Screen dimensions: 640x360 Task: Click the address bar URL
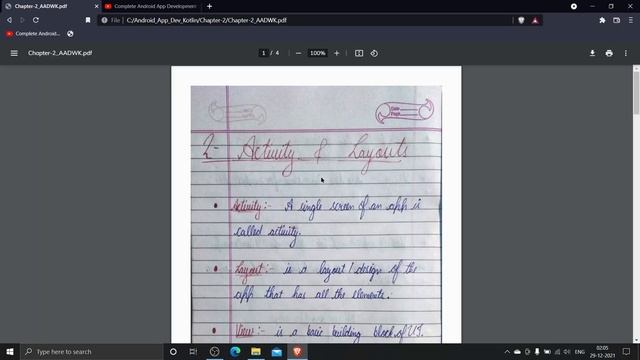pyautogui.click(x=207, y=20)
